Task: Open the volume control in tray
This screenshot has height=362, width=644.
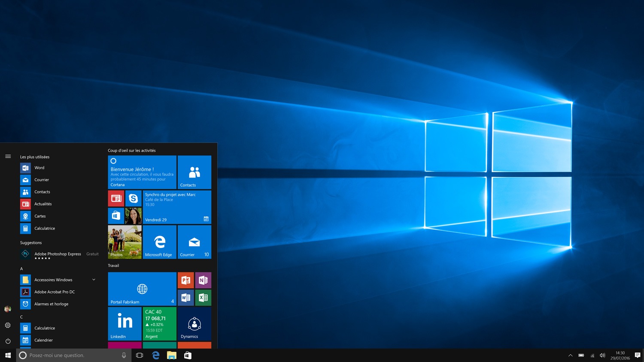Action: click(602, 355)
